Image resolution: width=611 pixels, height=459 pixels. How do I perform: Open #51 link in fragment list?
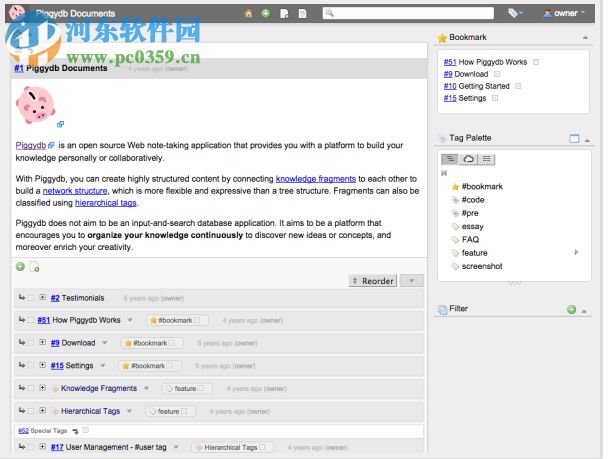[44, 320]
